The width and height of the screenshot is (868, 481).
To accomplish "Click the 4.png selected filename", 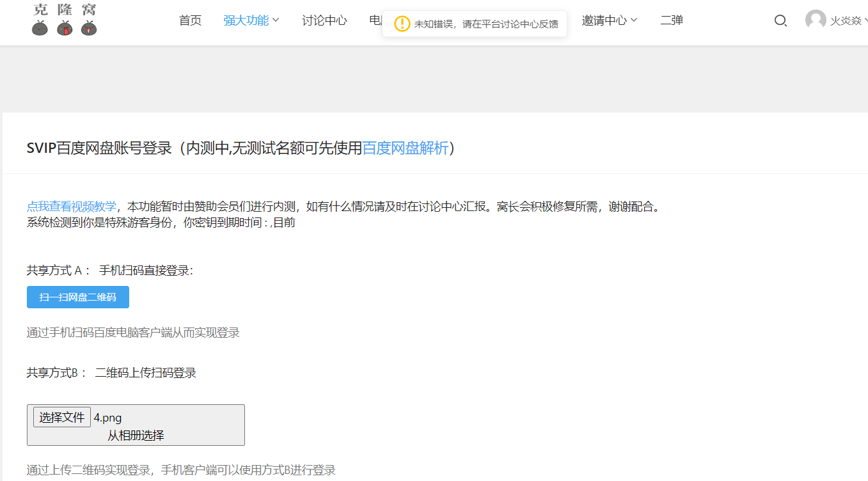I will pyautogui.click(x=107, y=418).
